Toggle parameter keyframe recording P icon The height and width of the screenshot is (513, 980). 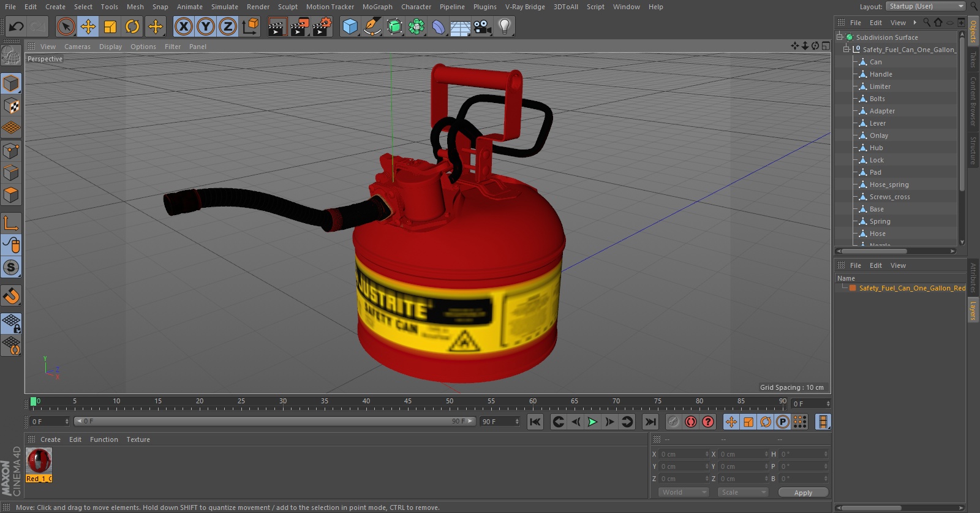tap(783, 422)
